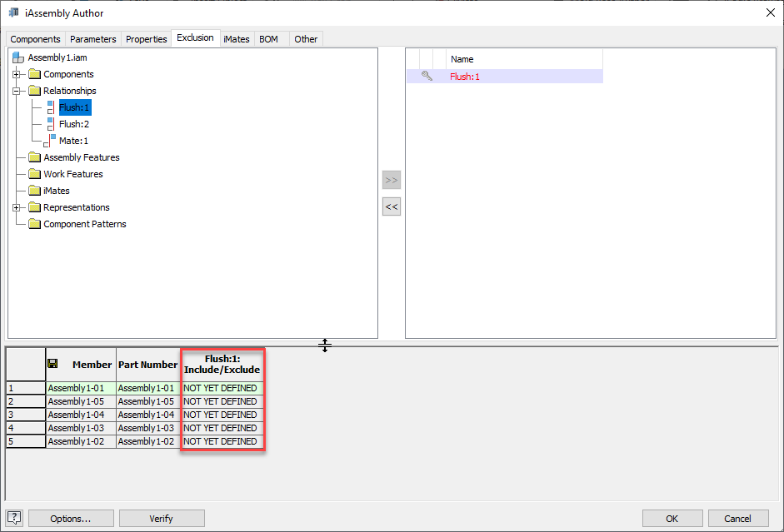
Task: Click Member cell Assembly1-05
Action: pos(81,401)
